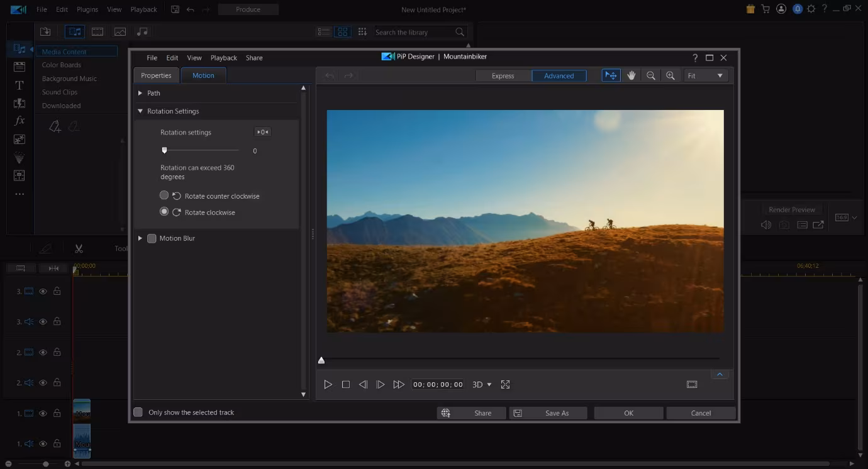The image size is (868, 469).
Task: Step to previous frame in preview
Action: click(x=363, y=384)
